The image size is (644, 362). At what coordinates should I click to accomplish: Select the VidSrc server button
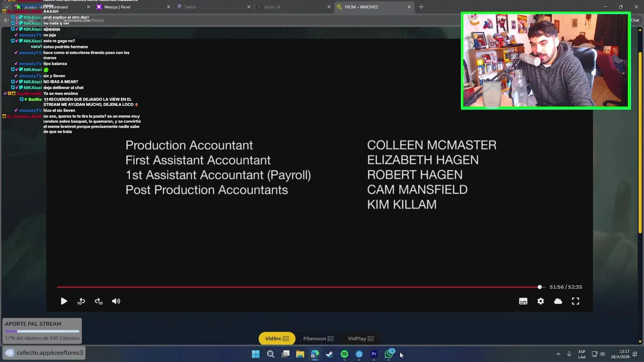coord(277,338)
